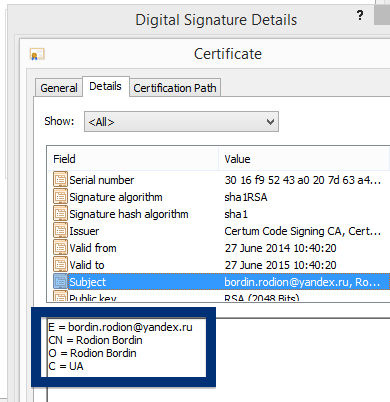This screenshot has width=390, height=402.
Task: Open the Show filter dropdown
Action: 181,122
